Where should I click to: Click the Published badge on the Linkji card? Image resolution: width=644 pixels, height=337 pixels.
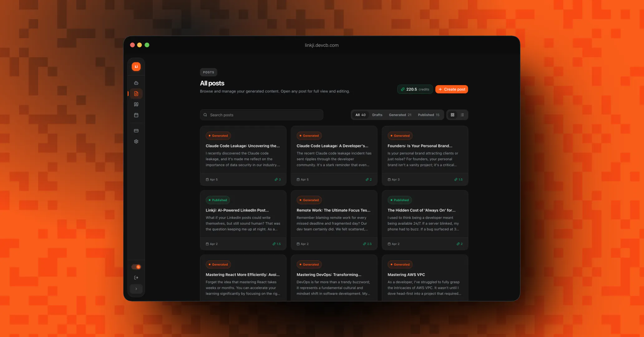218,200
